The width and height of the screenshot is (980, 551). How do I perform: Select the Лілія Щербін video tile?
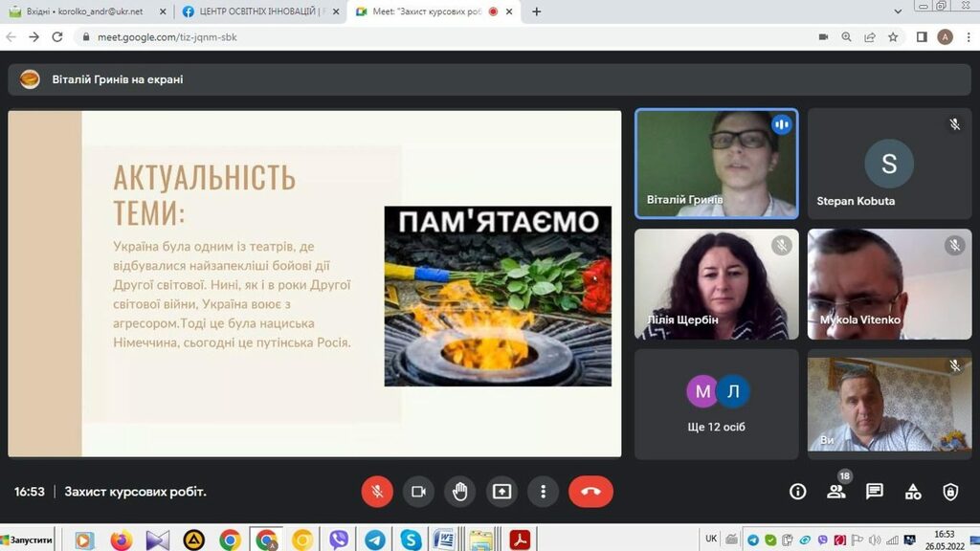tap(716, 284)
